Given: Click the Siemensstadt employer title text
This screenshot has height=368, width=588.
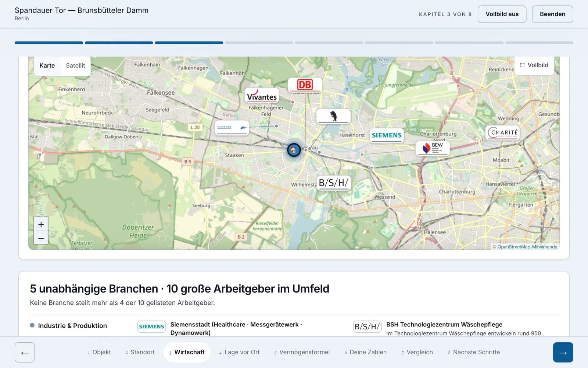Looking at the screenshot, I should coord(236,329).
